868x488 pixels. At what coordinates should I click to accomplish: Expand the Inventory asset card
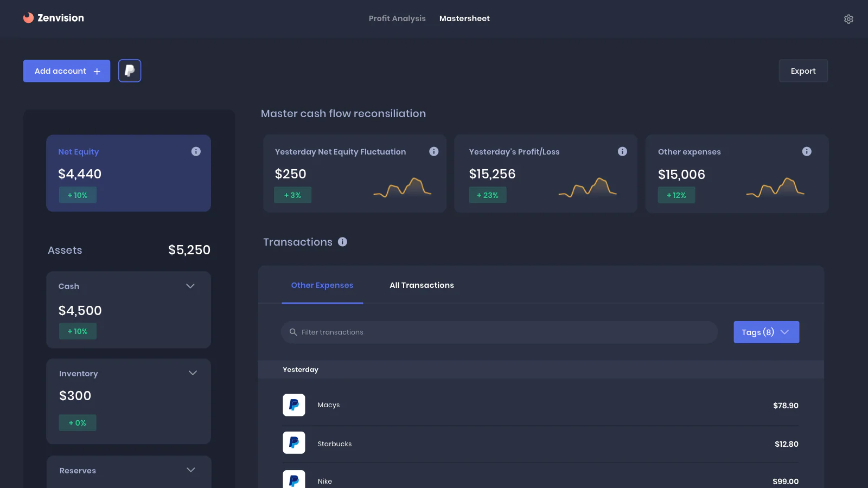pyautogui.click(x=193, y=373)
